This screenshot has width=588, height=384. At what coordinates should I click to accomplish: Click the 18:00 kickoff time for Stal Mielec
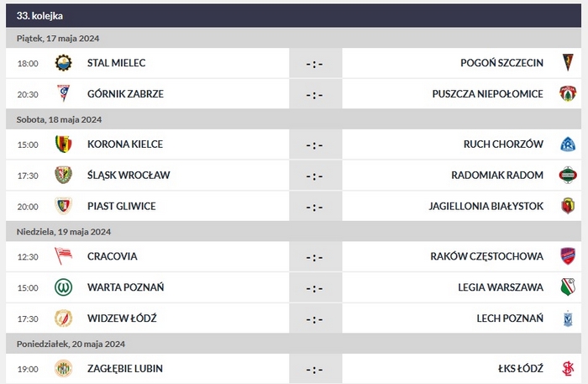pyautogui.click(x=28, y=63)
